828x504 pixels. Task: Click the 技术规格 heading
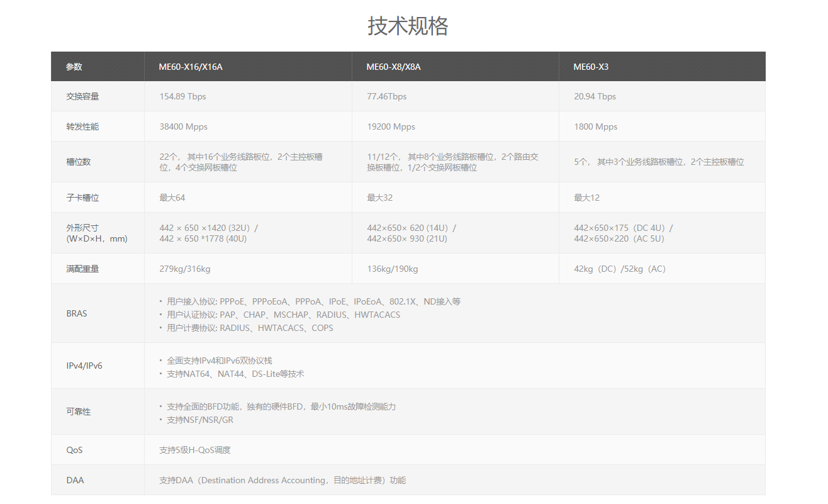tap(408, 26)
